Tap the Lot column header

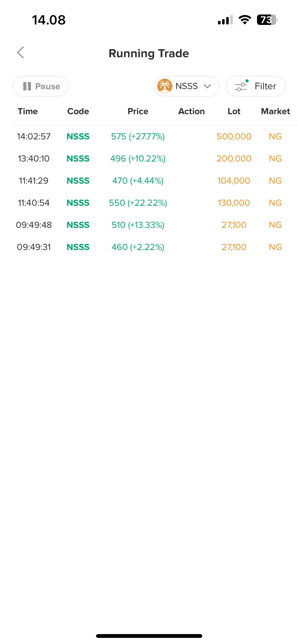point(234,111)
